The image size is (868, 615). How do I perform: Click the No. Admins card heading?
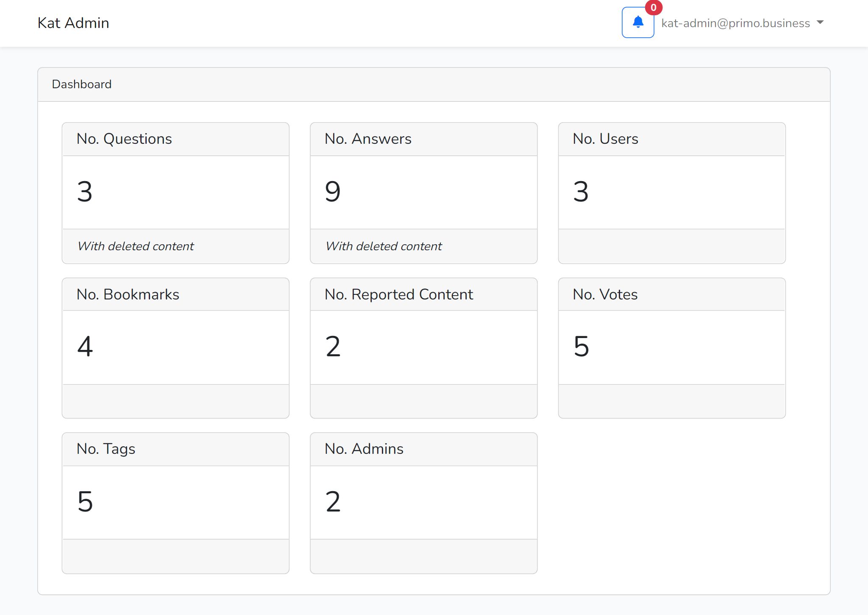point(364,449)
